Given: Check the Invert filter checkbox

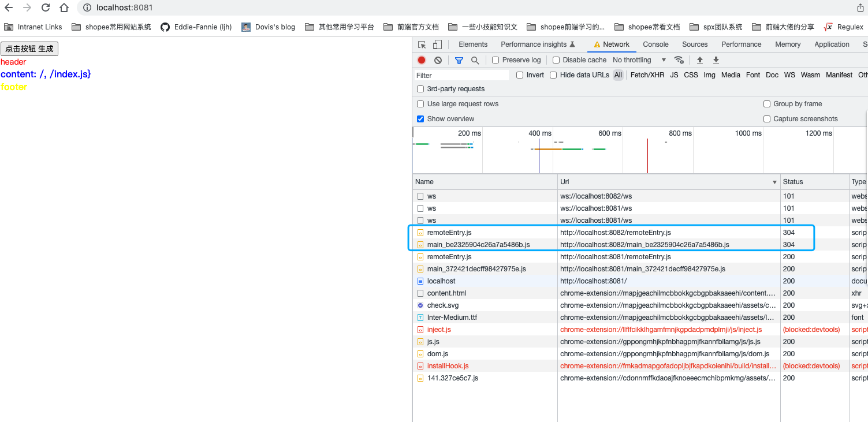Looking at the screenshot, I should (520, 75).
